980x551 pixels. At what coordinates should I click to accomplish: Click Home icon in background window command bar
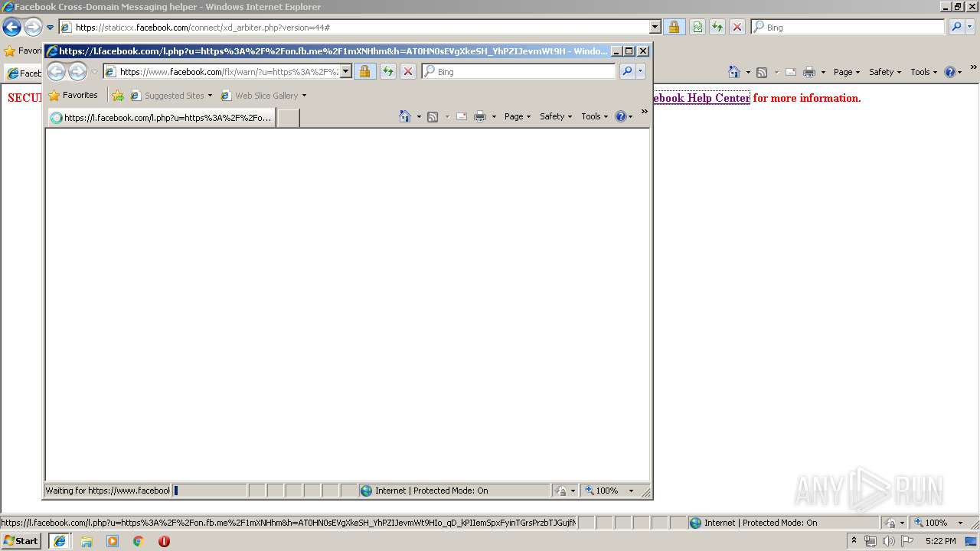[734, 72]
